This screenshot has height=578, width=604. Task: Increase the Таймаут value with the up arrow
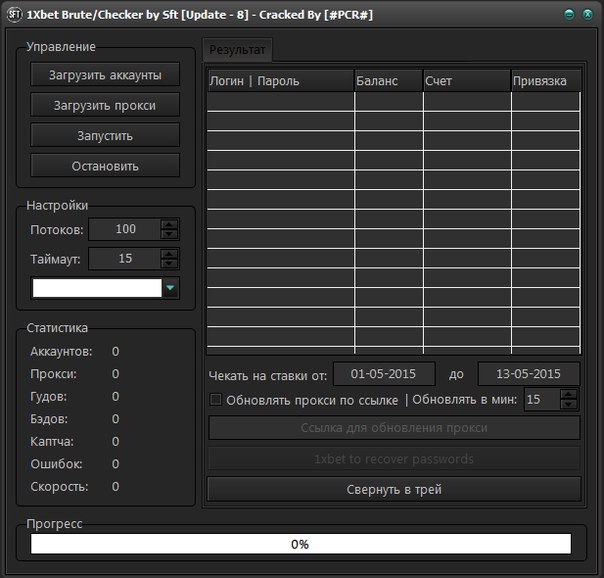[x=169, y=254]
